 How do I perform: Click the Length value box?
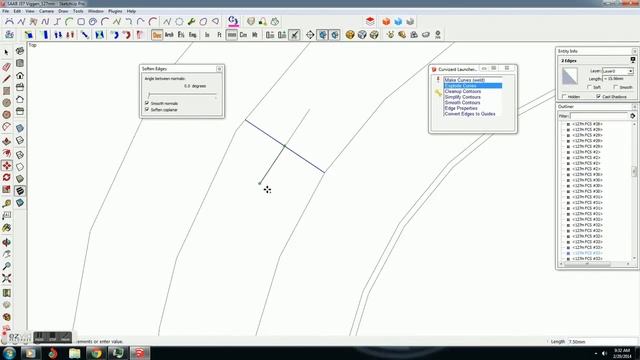(x=602, y=342)
